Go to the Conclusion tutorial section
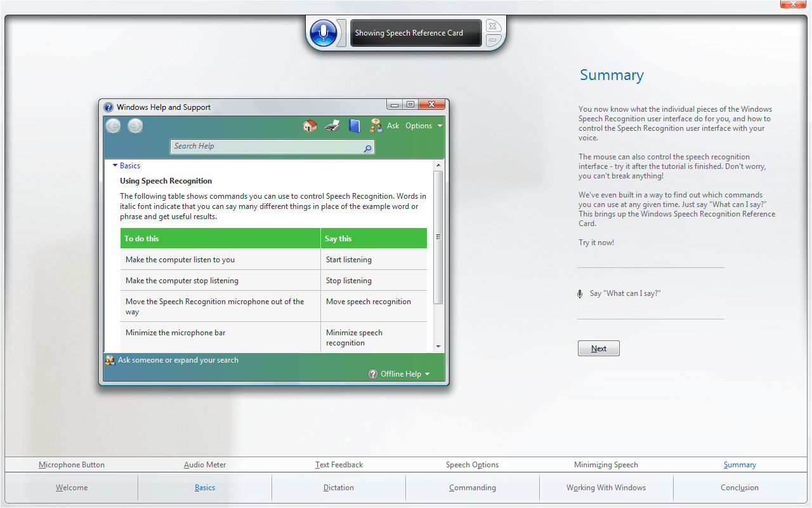 [740, 488]
